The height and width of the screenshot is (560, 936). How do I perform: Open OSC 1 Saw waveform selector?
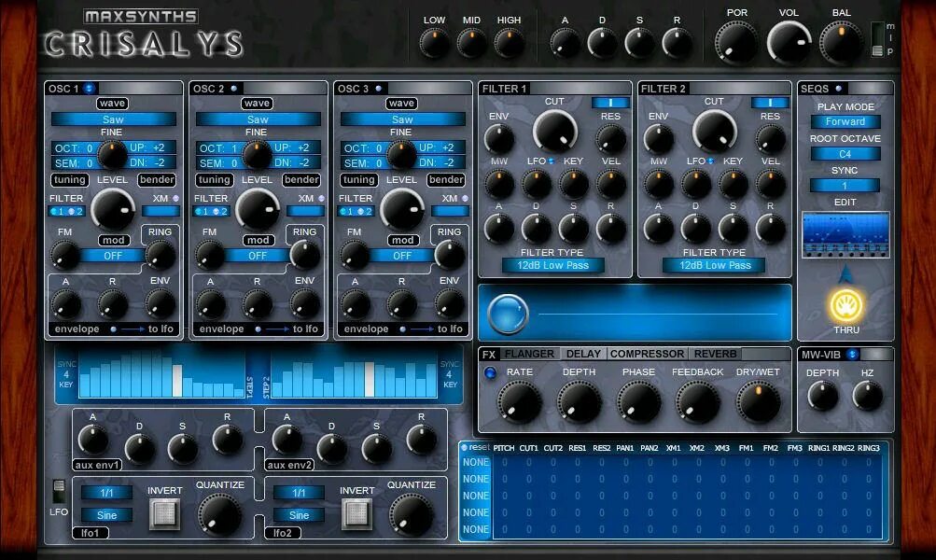coord(114,119)
